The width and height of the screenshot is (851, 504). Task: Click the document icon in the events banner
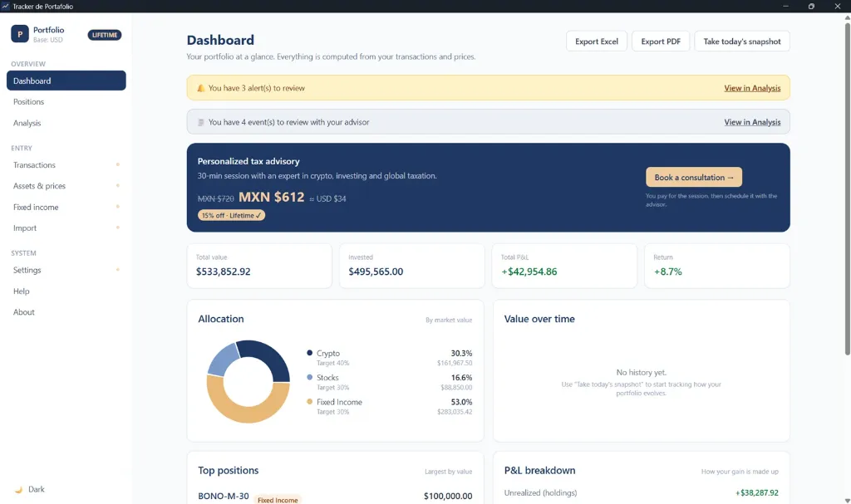(x=201, y=122)
